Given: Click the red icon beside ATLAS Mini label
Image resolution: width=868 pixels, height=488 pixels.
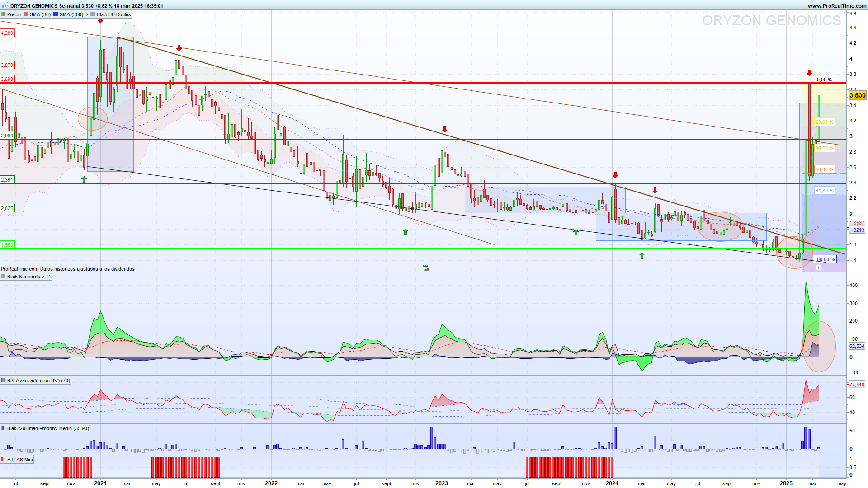Looking at the screenshot, I should point(4,460).
